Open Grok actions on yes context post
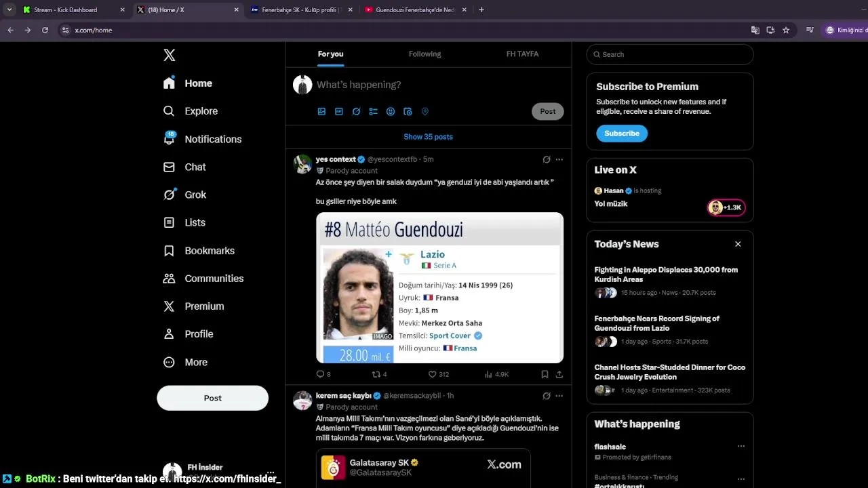Viewport: 868px width, 488px height. click(x=547, y=159)
